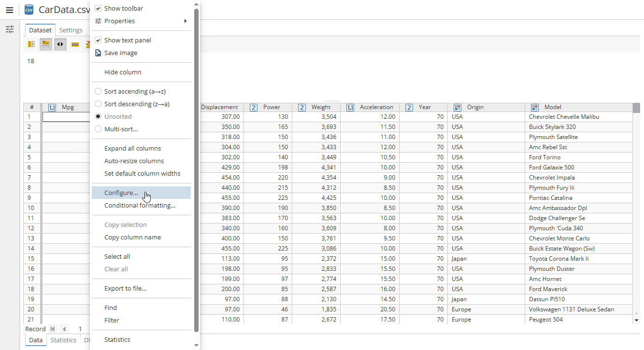Switch to the Settings tab
The width and height of the screenshot is (644, 350).
pos(71,30)
